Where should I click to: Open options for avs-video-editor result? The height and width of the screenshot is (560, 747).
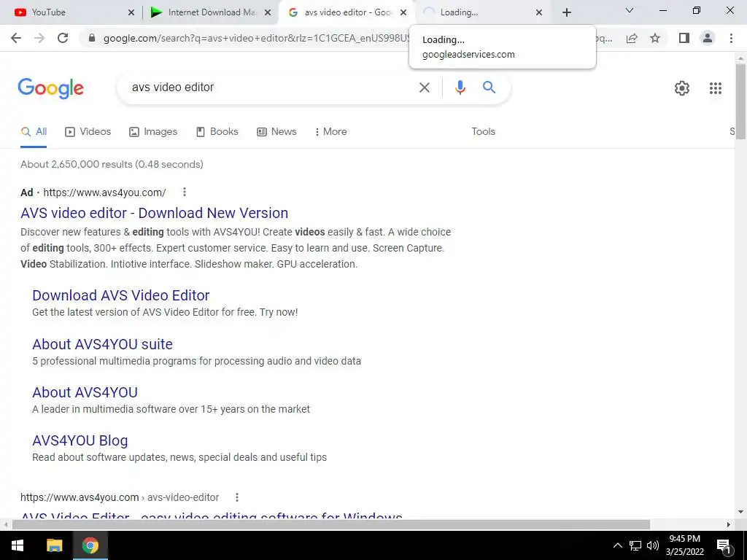coord(237,497)
